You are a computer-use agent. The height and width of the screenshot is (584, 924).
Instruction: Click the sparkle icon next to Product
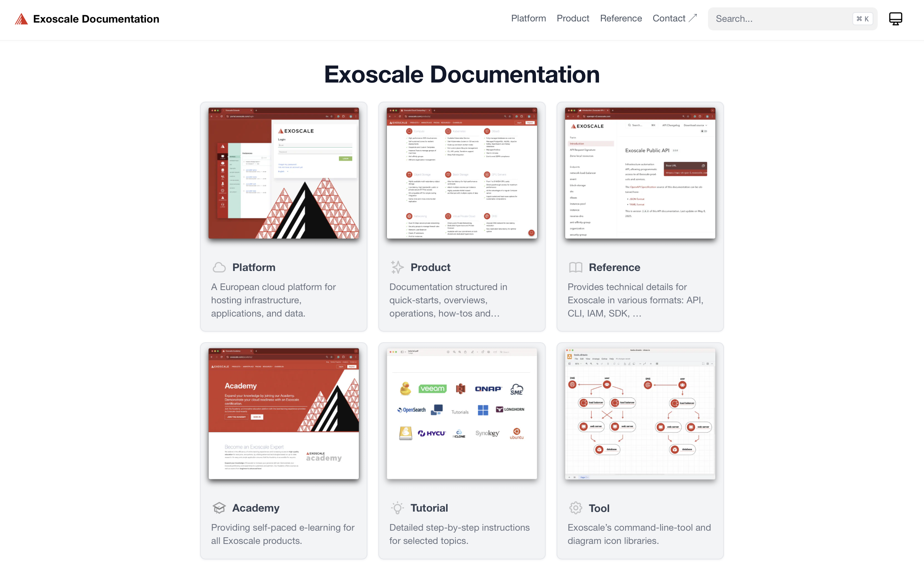pos(397,267)
